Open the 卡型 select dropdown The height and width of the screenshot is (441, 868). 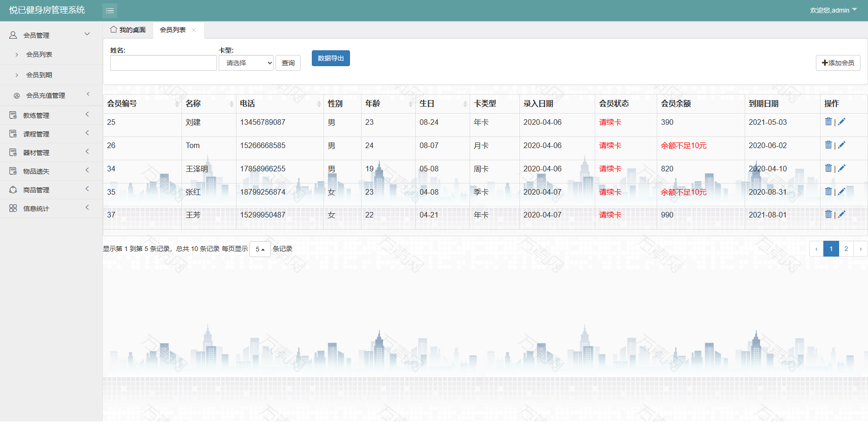click(246, 63)
